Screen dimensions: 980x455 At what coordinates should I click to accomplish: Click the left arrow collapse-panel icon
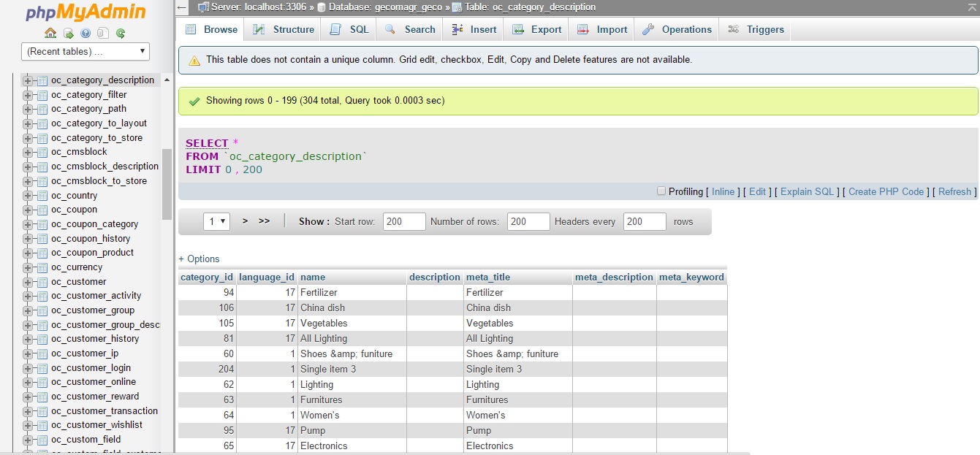(183, 7)
